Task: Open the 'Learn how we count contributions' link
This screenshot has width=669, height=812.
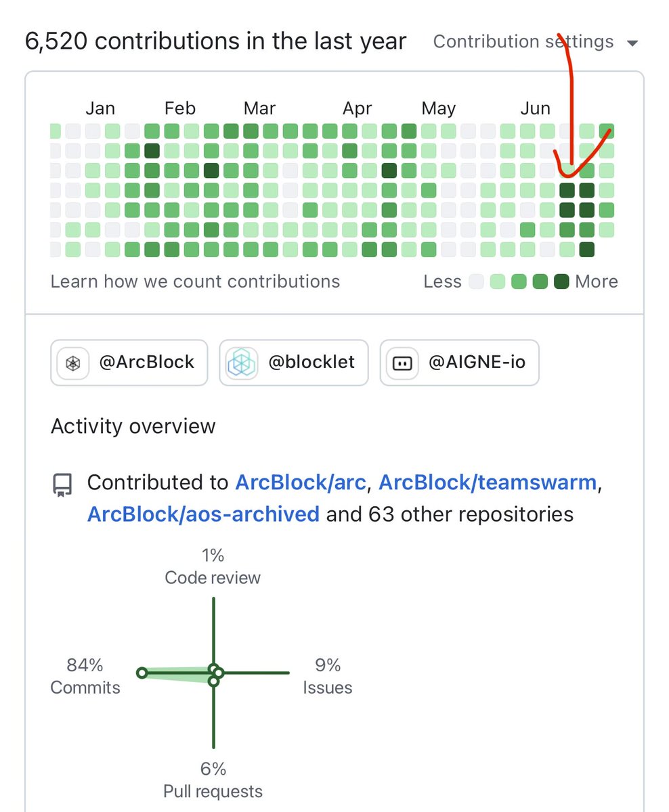Action: point(195,281)
